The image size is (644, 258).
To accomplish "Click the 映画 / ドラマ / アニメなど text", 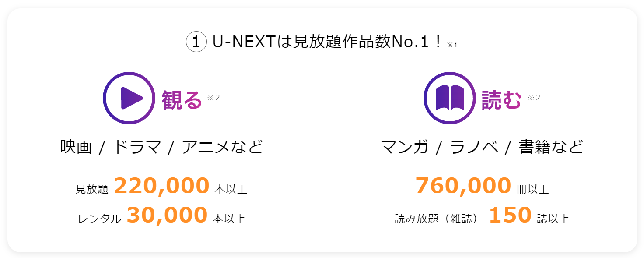I will coord(161,147).
